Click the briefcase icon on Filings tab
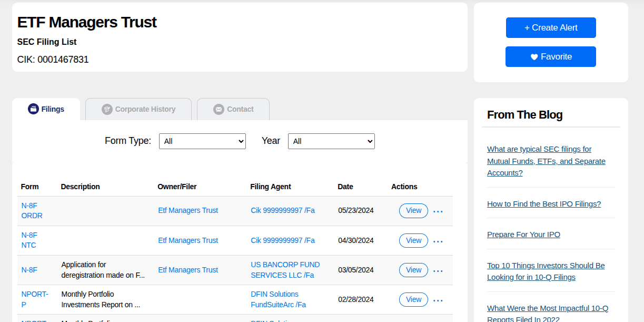This screenshot has height=322, width=644. point(33,109)
